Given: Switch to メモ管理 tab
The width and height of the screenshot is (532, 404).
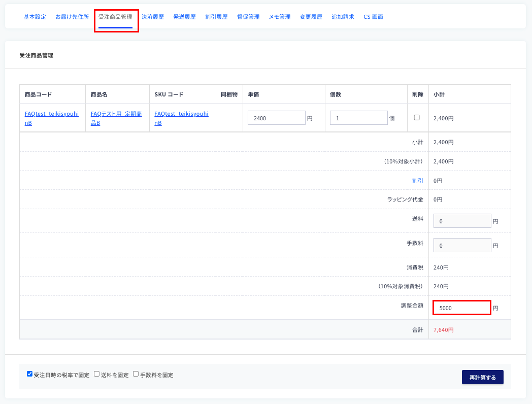Looking at the screenshot, I should (x=280, y=17).
